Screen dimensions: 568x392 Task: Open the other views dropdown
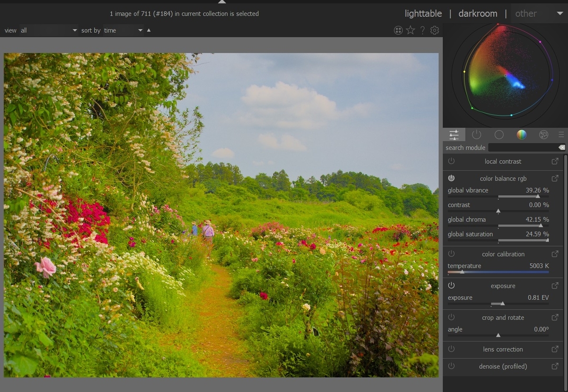(x=539, y=14)
